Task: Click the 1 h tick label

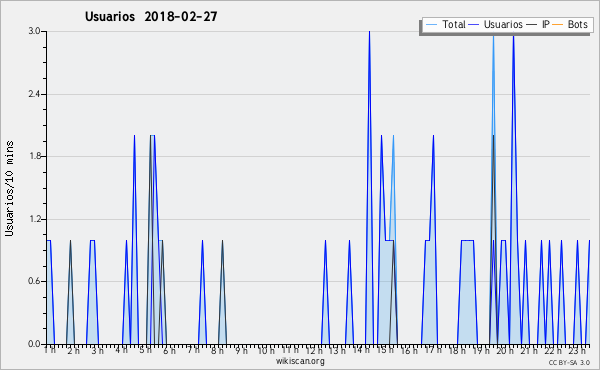Action: tap(50, 350)
